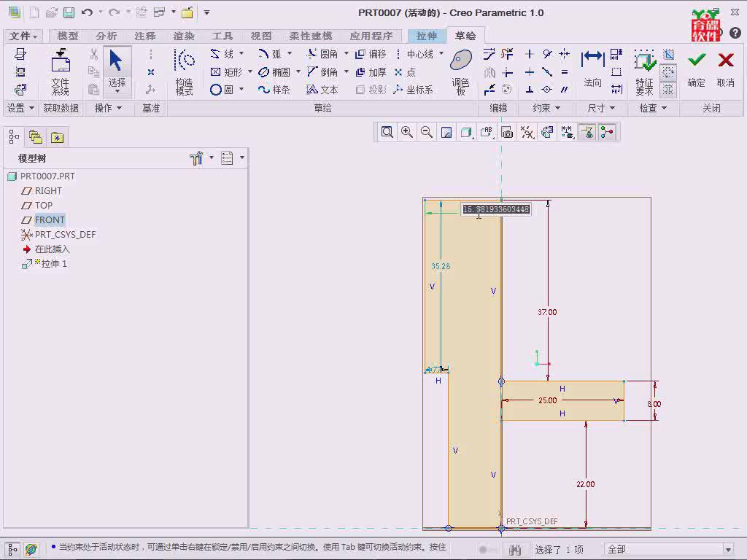Image resolution: width=747 pixels, height=560 pixels.
Task: Toggle the last graphics toolbar display button
Action: (607, 132)
